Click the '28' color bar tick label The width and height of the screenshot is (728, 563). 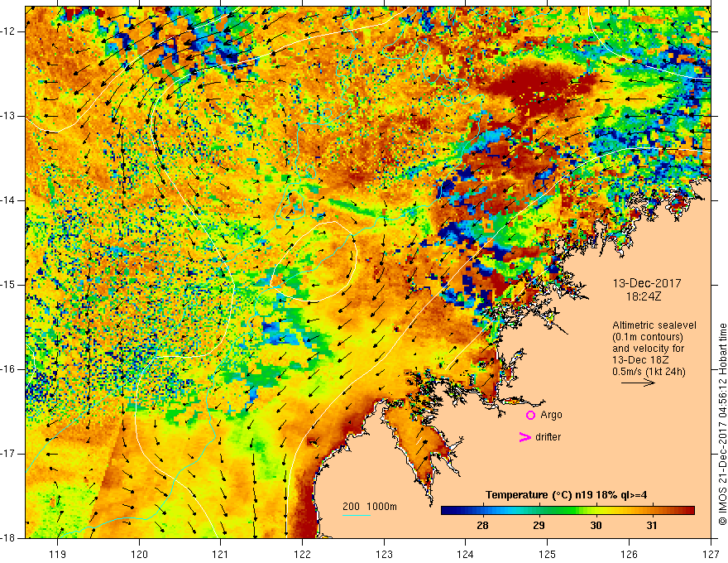pos(482,526)
